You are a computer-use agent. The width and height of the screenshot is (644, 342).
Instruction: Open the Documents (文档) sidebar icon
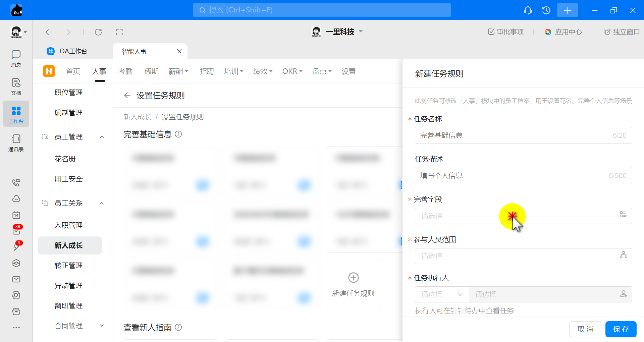16,87
